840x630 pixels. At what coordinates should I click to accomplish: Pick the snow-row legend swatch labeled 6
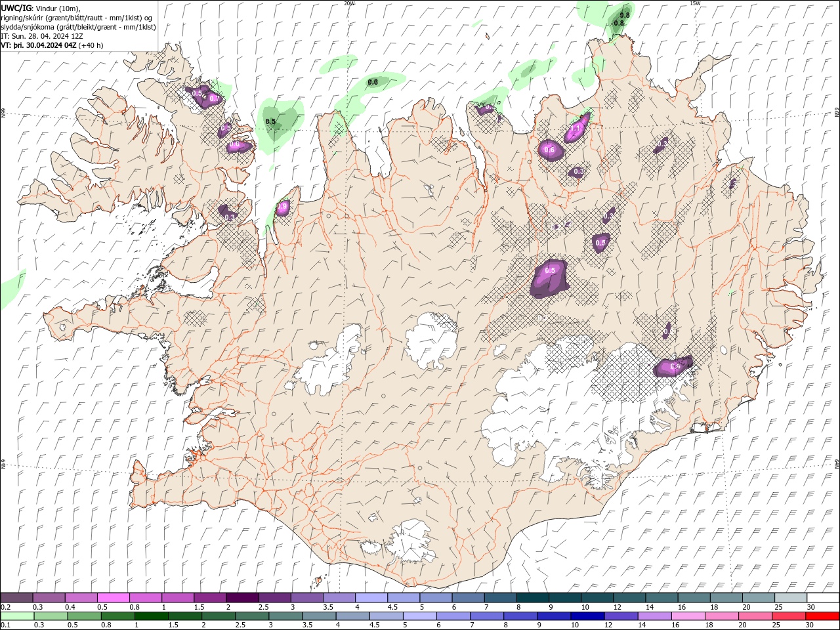tap(468, 598)
